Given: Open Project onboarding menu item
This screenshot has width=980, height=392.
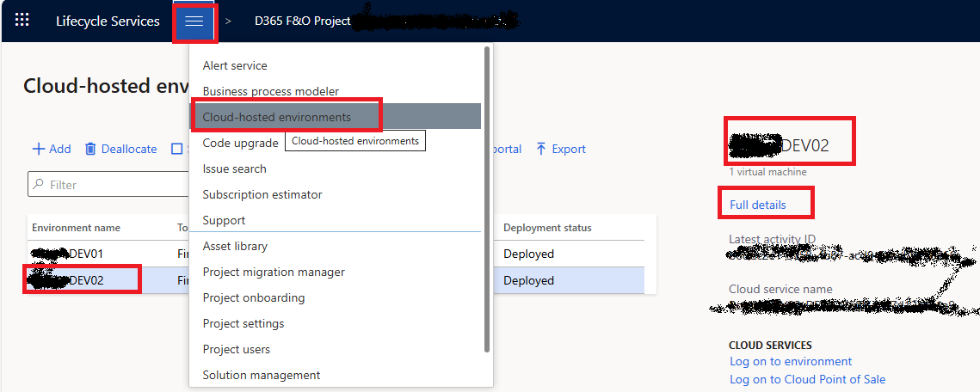Looking at the screenshot, I should pyautogui.click(x=254, y=297).
